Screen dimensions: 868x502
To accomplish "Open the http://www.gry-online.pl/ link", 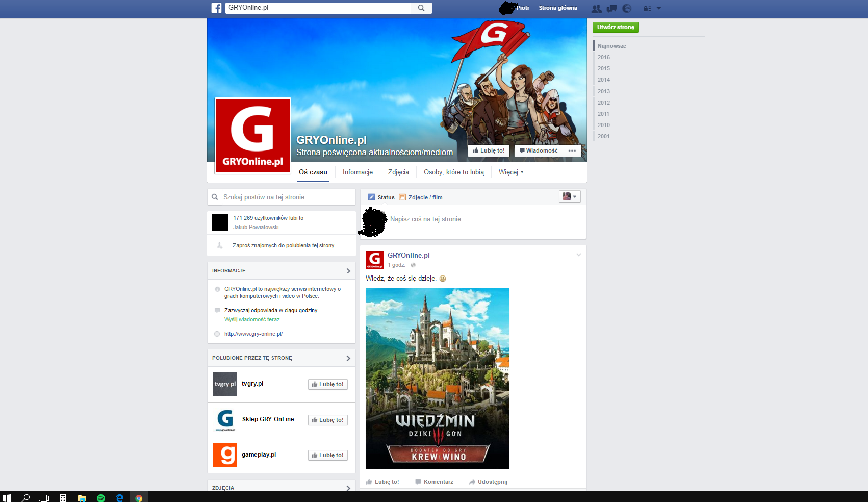I will click(x=253, y=334).
